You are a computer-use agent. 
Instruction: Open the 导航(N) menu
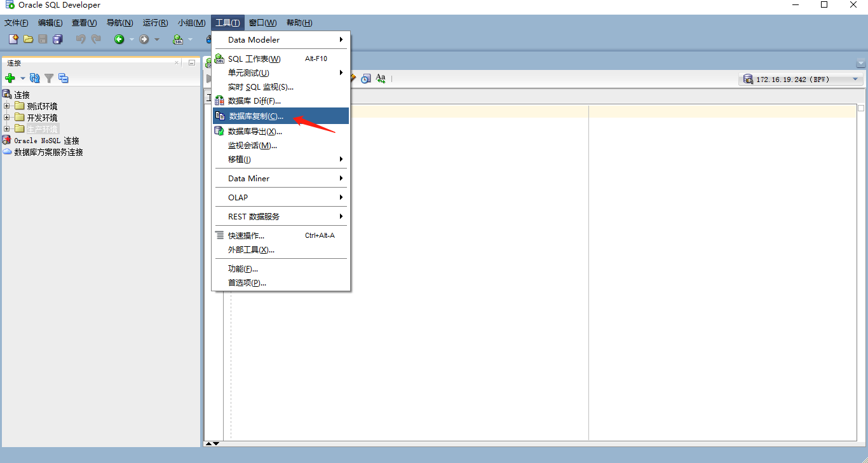click(x=119, y=23)
